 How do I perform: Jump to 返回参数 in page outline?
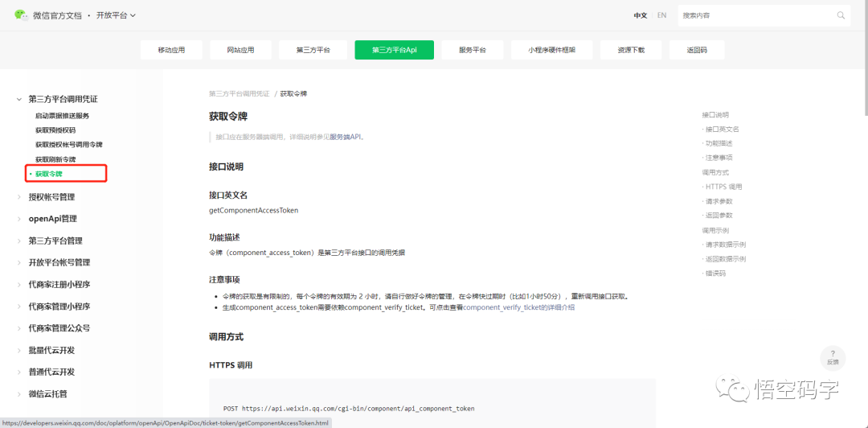(x=719, y=215)
